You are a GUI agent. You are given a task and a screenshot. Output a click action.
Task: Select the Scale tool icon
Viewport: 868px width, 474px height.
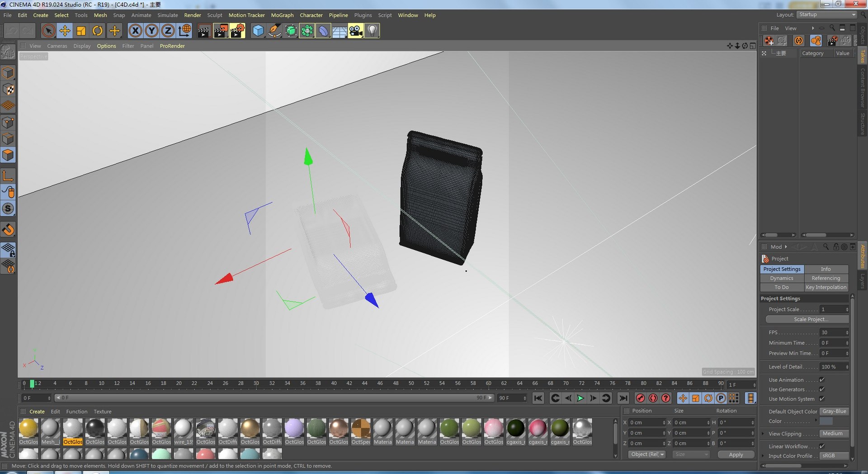pyautogui.click(x=81, y=31)
